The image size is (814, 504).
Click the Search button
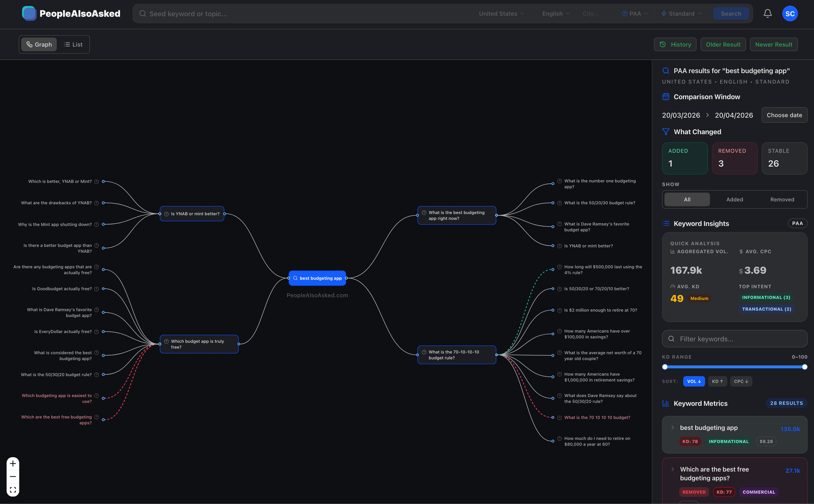pyautogui.click(x=731, y=14)
